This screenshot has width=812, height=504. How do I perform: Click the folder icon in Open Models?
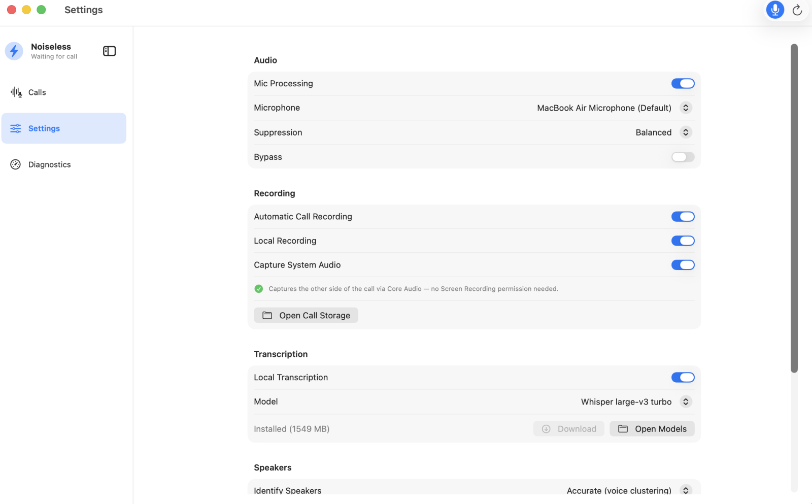coord(623,429)
